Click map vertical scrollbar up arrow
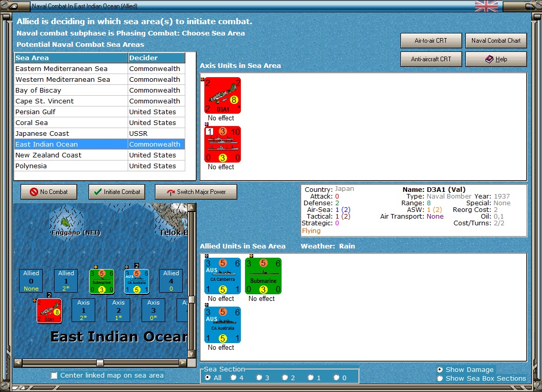This screenshot has width=542, height=392. click(191, 207)
